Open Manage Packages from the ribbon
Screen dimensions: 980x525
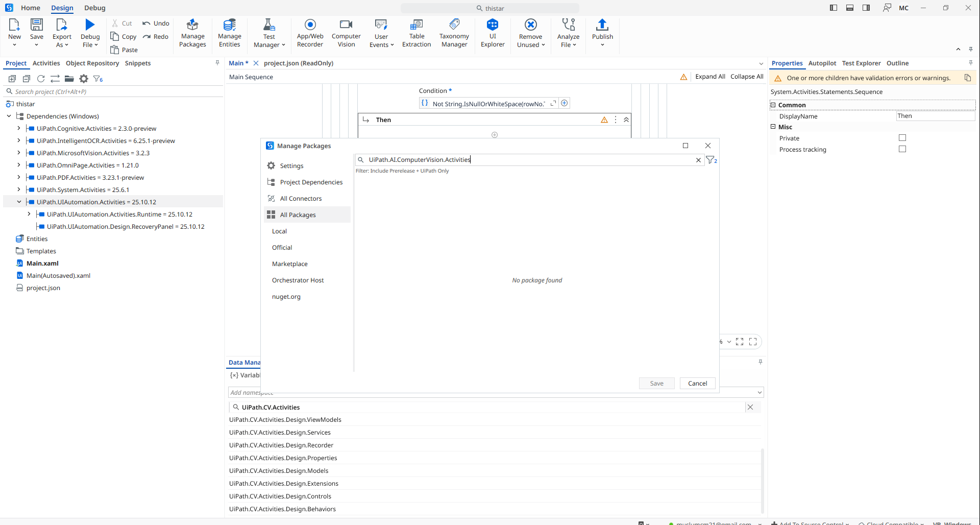coord(192,33)
